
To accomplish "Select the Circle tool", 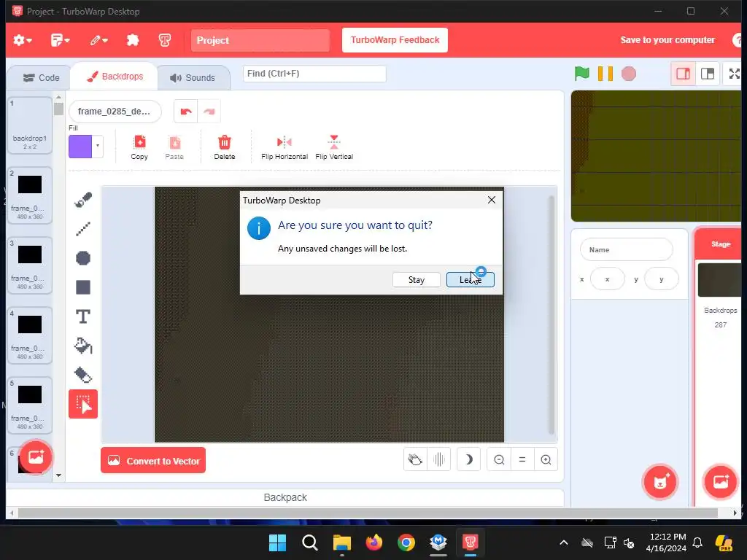I will click(83, 258).
